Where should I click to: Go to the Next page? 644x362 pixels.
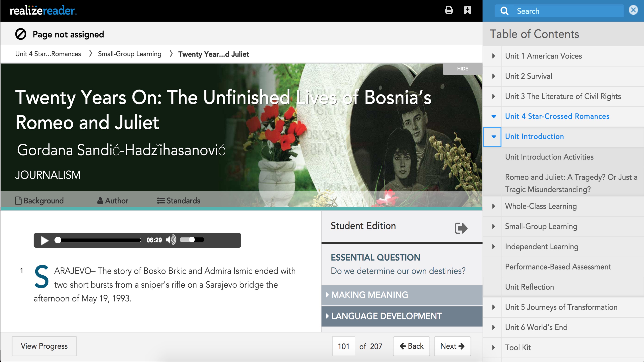452,346
